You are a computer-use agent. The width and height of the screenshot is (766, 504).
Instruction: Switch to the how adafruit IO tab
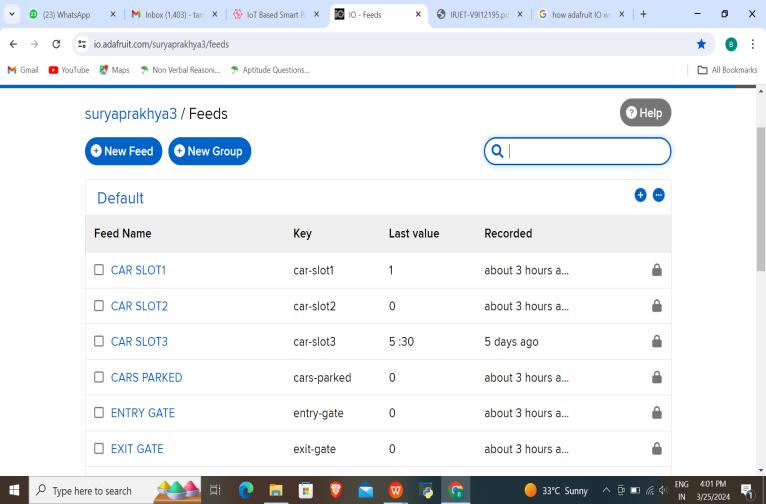pyautogui.click(x=580, y=15)
